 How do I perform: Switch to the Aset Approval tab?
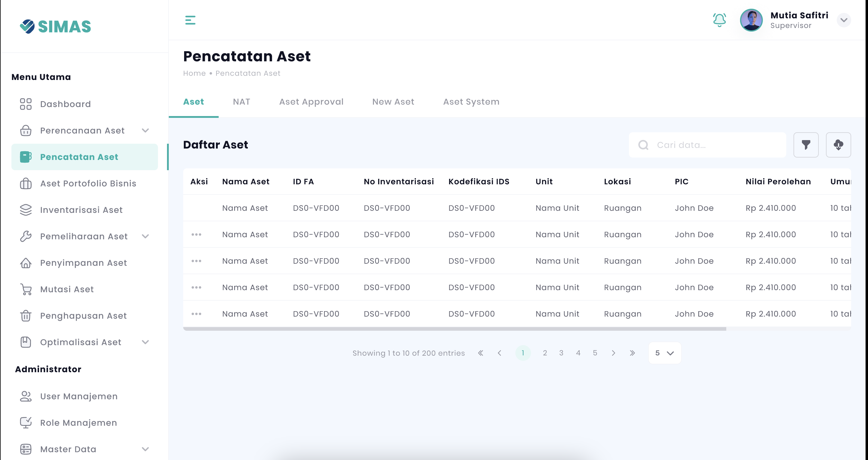click(x=311, y=102)
